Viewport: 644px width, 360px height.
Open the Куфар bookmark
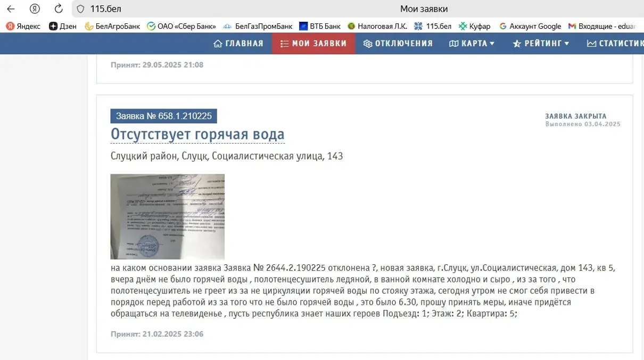[474, 26]
